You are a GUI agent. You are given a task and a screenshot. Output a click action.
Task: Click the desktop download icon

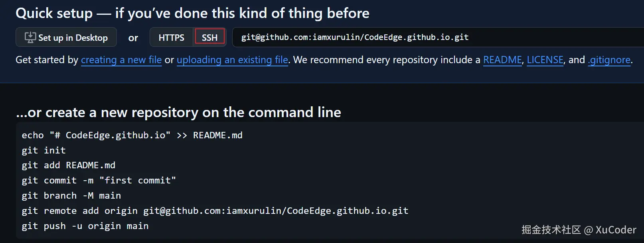pyautogui.click(x=30, y=37)
